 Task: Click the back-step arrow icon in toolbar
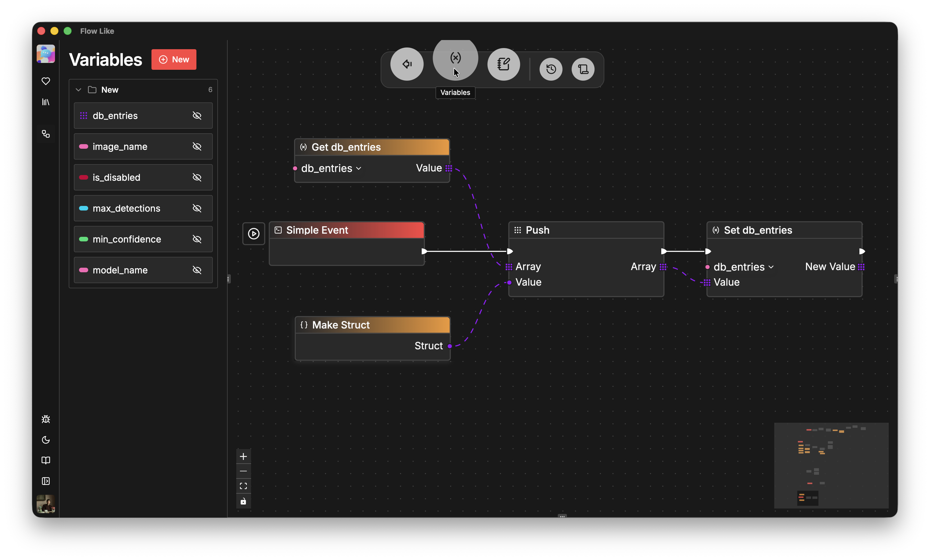(x=407, y=64)
